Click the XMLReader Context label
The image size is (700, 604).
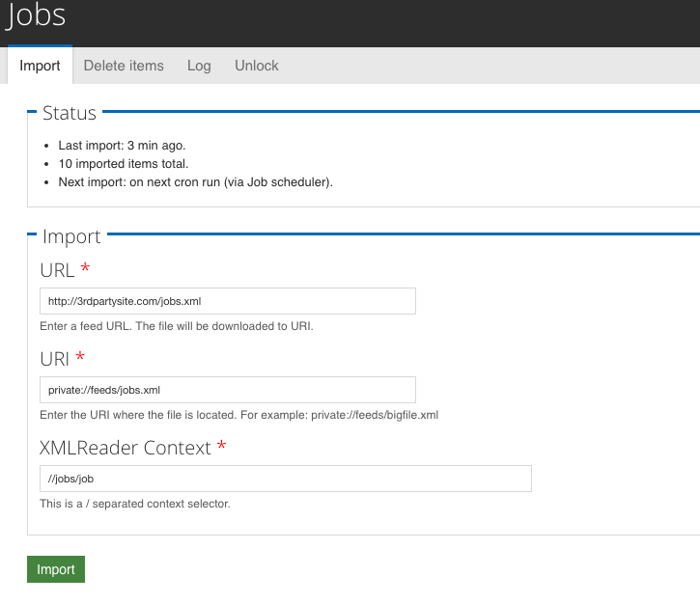125,447
